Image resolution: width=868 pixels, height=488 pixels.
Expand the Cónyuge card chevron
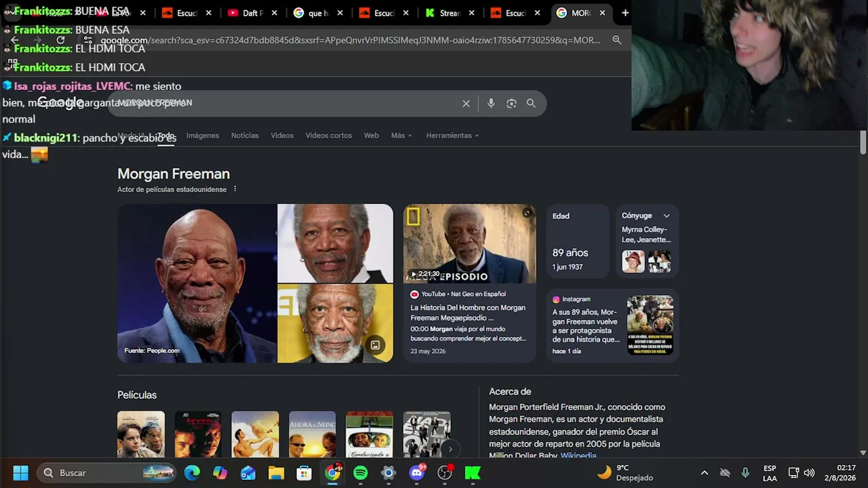[x=667, y=216]
